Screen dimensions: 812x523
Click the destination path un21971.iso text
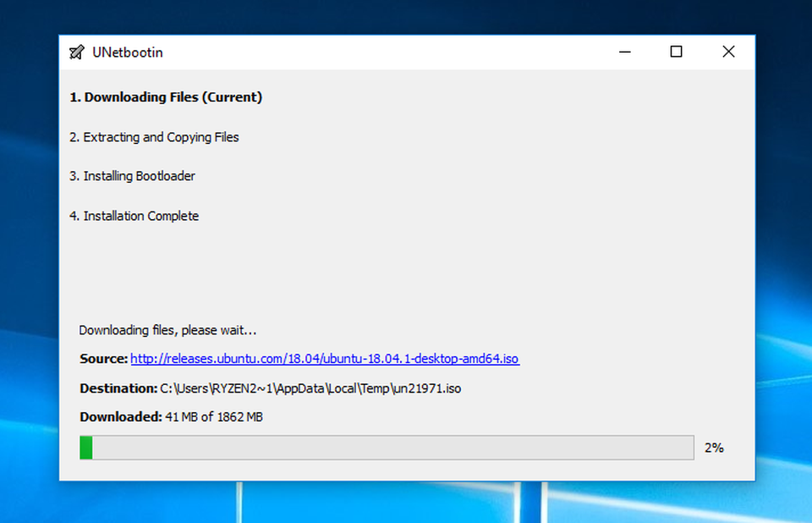point(310,388)
